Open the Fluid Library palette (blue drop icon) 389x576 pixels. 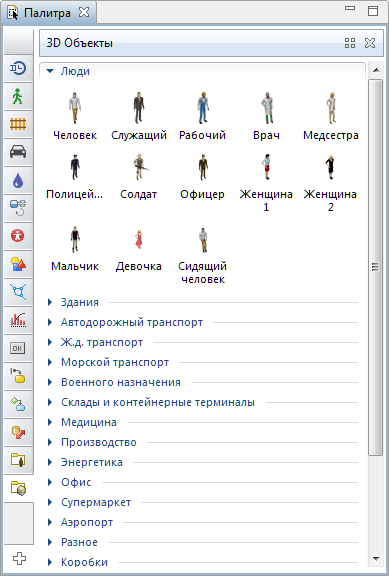[x=18, y=181]
